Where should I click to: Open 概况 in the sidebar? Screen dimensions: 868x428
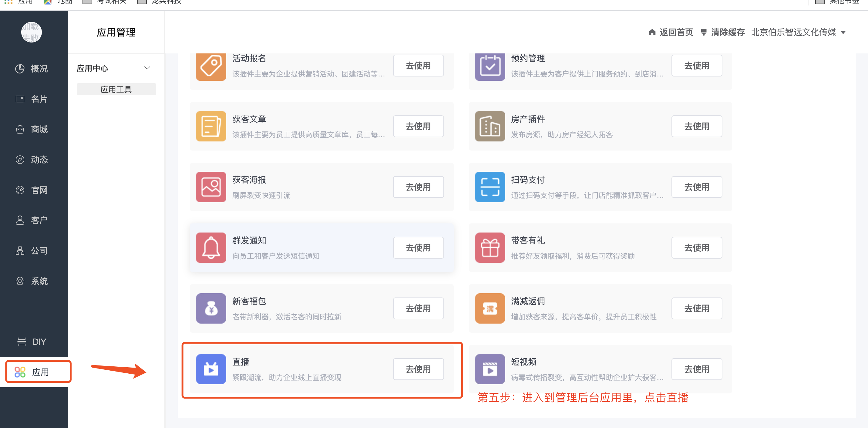pyautogui.click(x=32, y=69)
